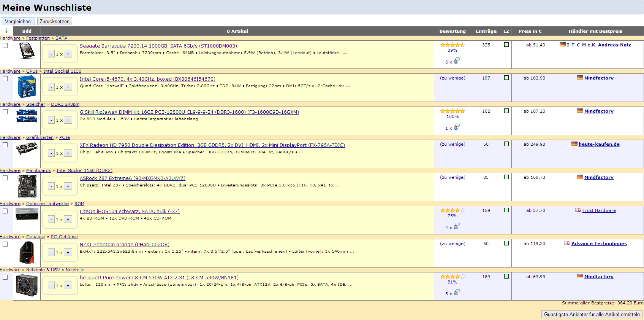The image size is (644, 320).
Task: Click the star rating of be quiet! Pure Power
Action: 453,277
